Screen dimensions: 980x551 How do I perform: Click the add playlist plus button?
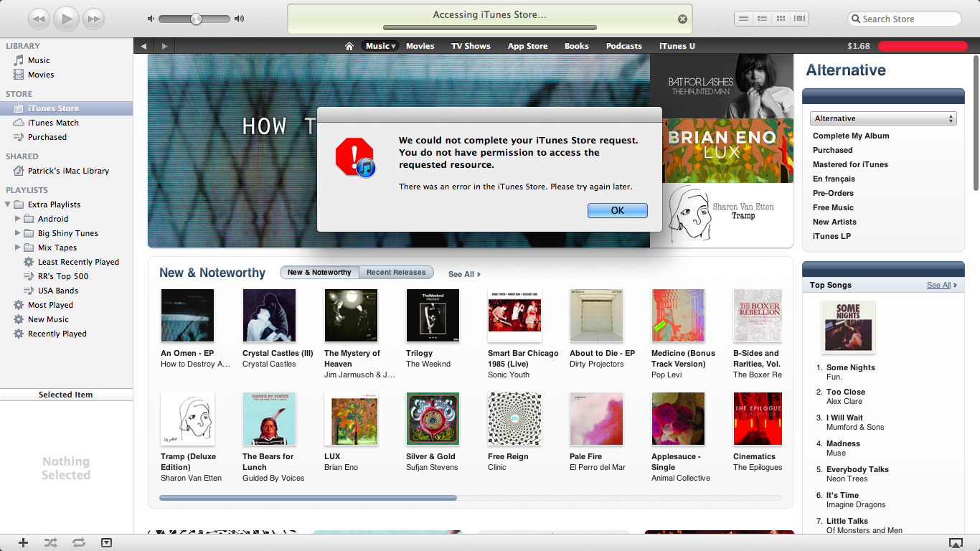coord(23,543)
